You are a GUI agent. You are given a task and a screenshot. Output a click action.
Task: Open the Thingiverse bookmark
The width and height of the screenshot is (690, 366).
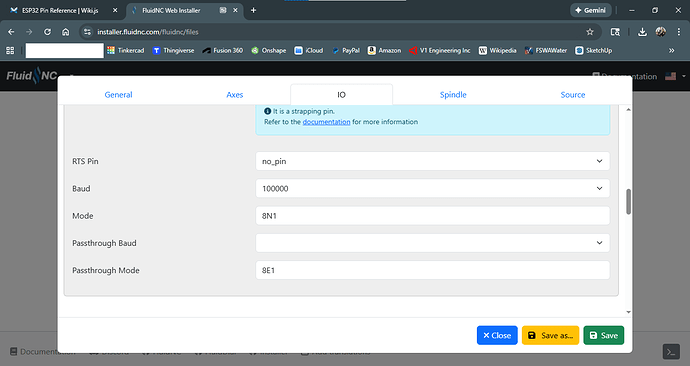point(173,51)
